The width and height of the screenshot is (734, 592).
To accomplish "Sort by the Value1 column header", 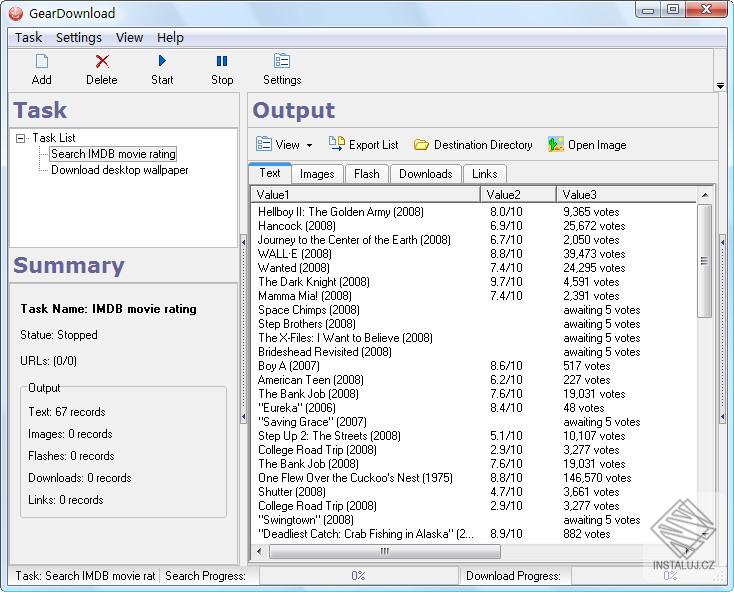I will [x=366, y=195].
